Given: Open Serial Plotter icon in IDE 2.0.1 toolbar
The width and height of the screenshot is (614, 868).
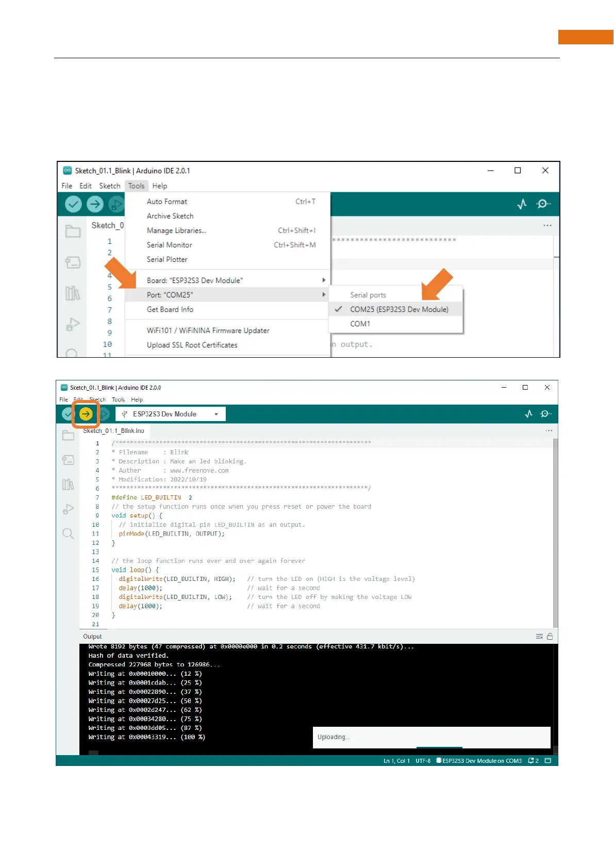Looking at the screenshot, I should 522,204.
